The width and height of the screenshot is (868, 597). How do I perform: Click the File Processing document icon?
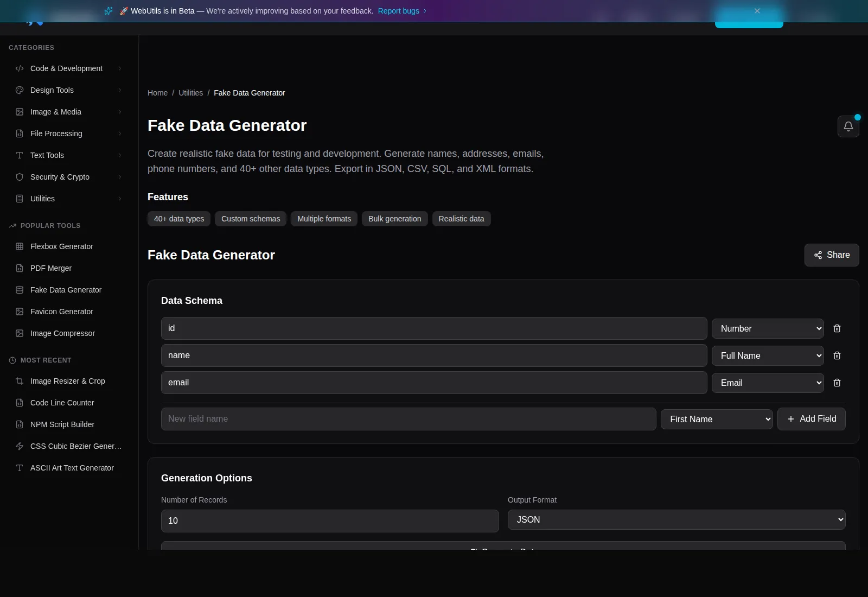[x=20, y=134]
